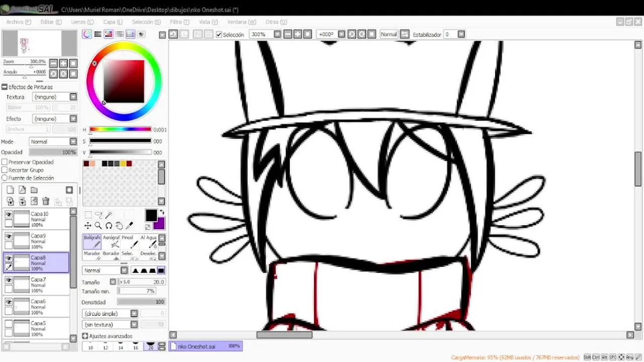Select Fuente de Selección radio option
The image size is (644, 362).
coord(5,178)
